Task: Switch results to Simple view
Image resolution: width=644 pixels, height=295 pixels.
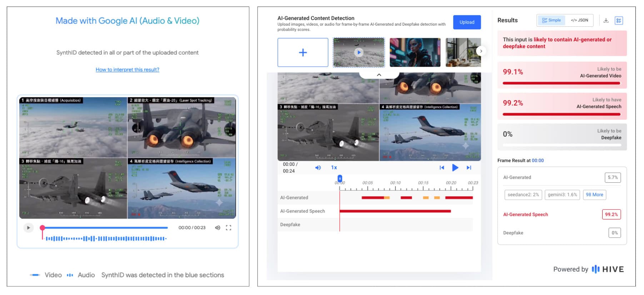Action: pyautogui.click(x=551, y=20)
